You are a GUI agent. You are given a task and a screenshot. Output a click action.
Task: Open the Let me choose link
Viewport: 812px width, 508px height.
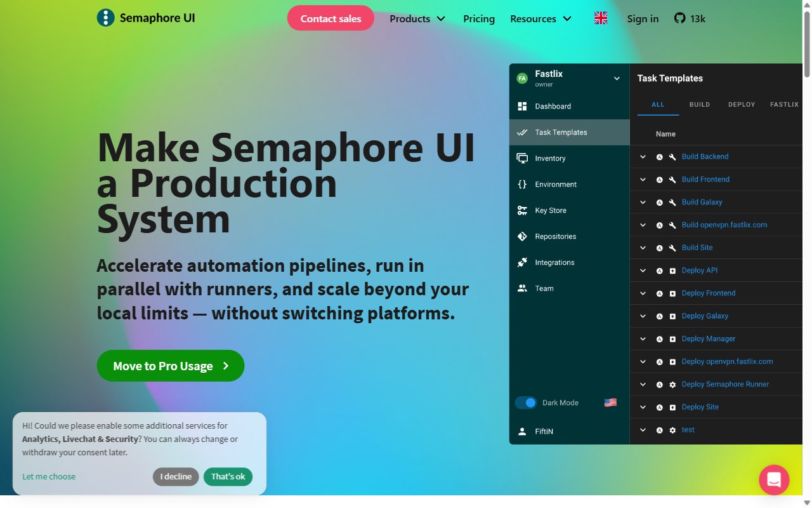pyautogui.click(x=49, y=477)
